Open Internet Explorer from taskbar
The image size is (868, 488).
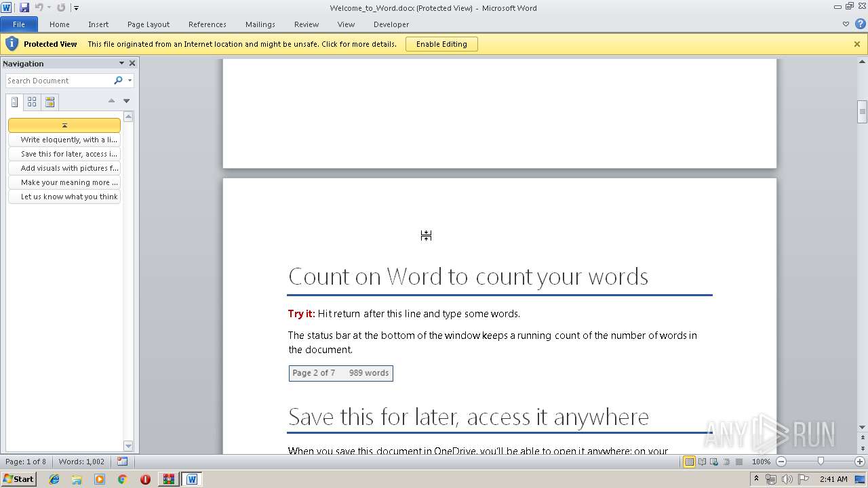coord(54,479)
